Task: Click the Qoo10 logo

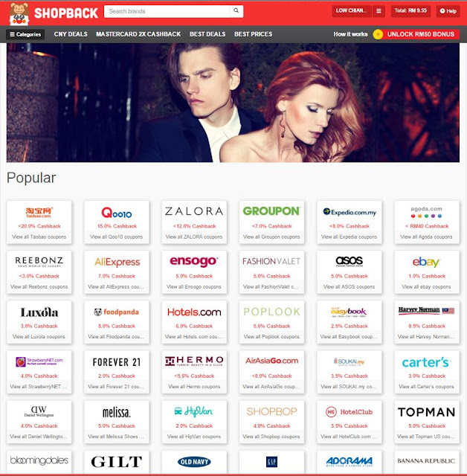Action: tap(117, 213)
